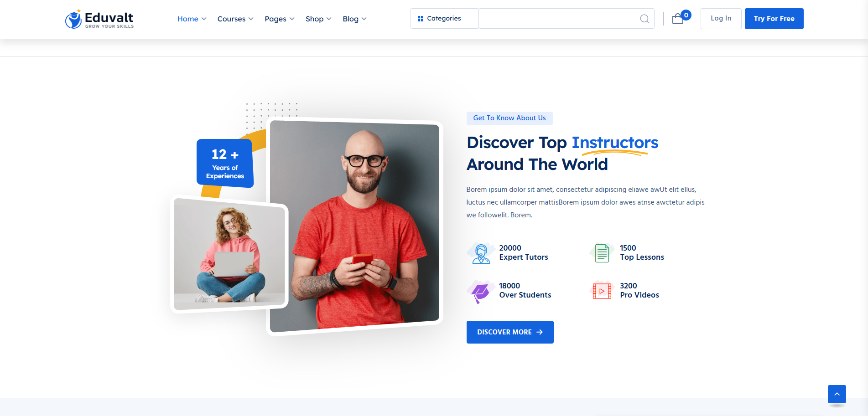Expand the Pages menu chevron
Image resolution: width=868 pixels, height=416 pixels.
pyautogui.click(x=292, y=19)
